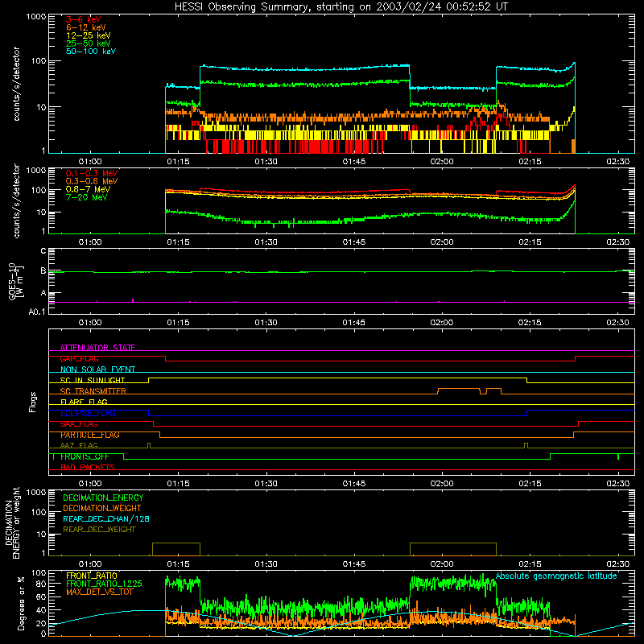Viewport: 644px width, 644px height.
Task: Select the 01:45 tick under the top plot
Action: [354, 161]
